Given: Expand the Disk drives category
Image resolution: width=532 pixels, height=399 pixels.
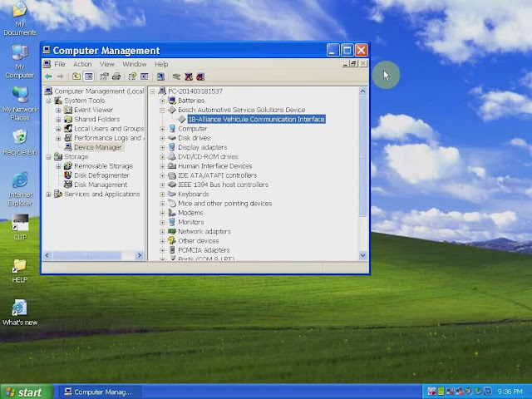Looking at the screenshot, I should click(162, 138).
